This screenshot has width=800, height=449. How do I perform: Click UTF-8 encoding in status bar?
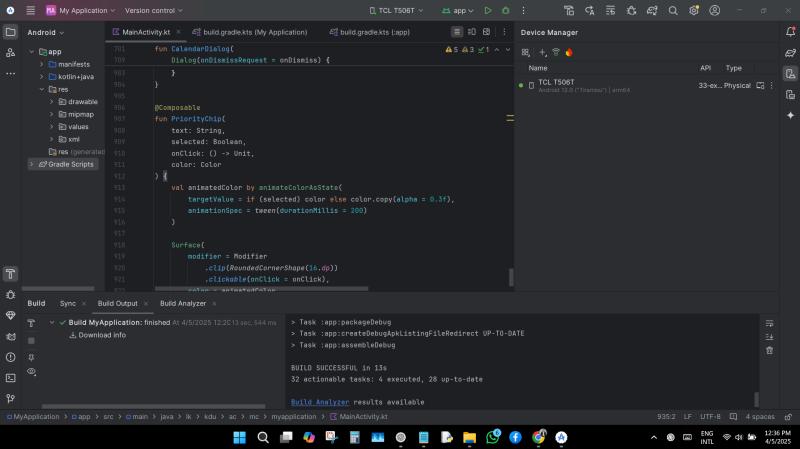tap(708, 417)
